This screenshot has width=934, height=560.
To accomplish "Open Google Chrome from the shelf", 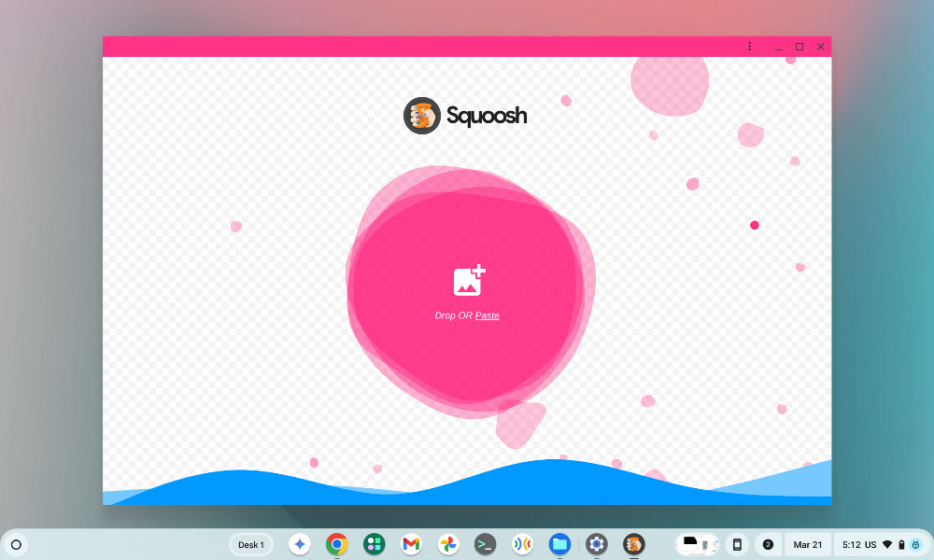I will click(337, 544).
